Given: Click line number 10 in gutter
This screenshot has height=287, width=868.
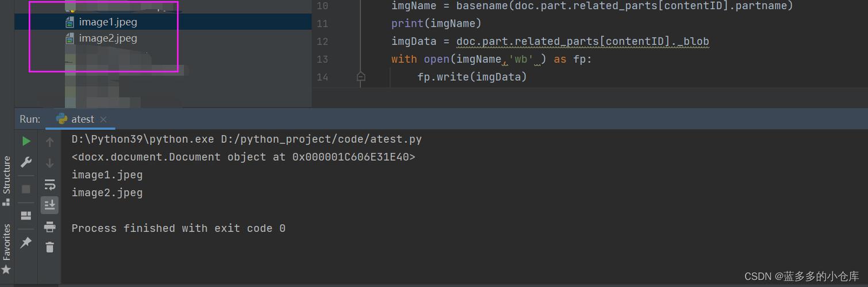Looking at the screenshot, I should pyautogui.click(x=322, y=6).
